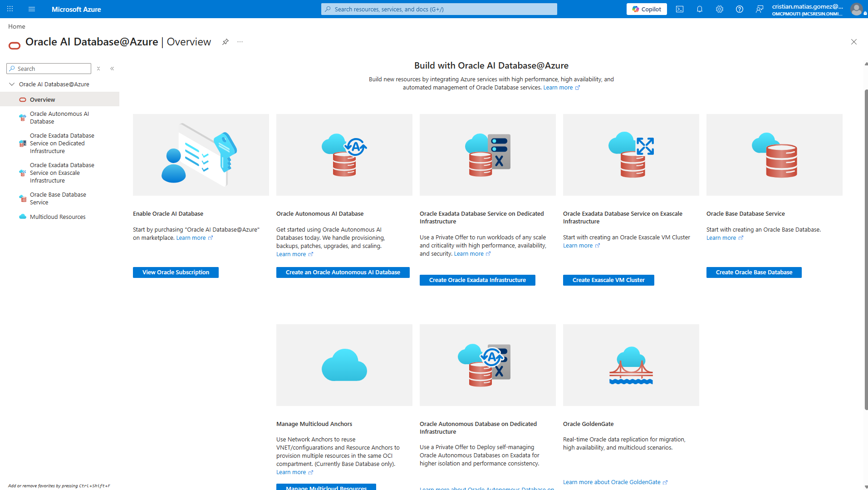Select Overview in the sidebar
Viewport: 868px width, 490px height.
pos(59,99)
